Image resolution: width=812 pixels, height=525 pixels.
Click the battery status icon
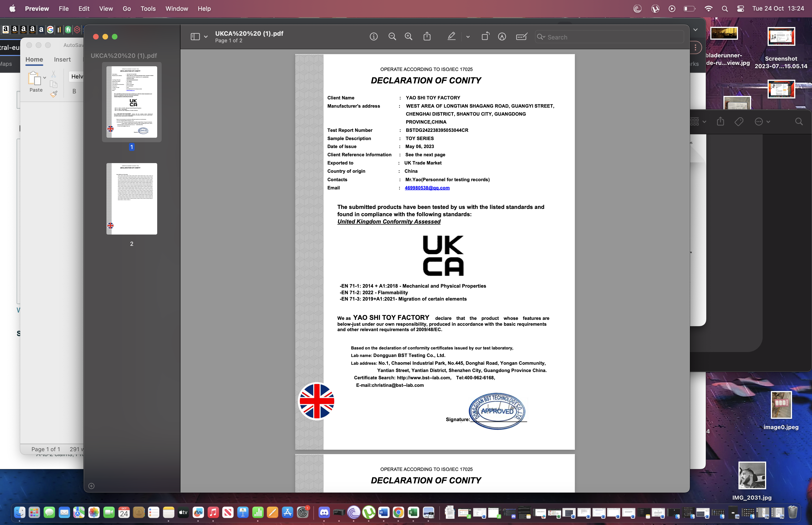pyautogui.click(x=690, y=8)
